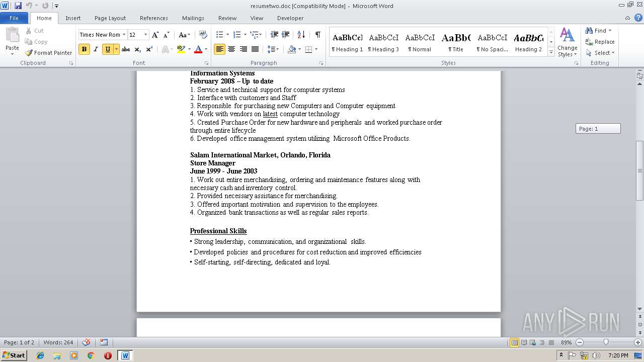This screenshot has height=362, width=644.
Task: Open the Windows Start menu
Action: click(x=14, y=355)
